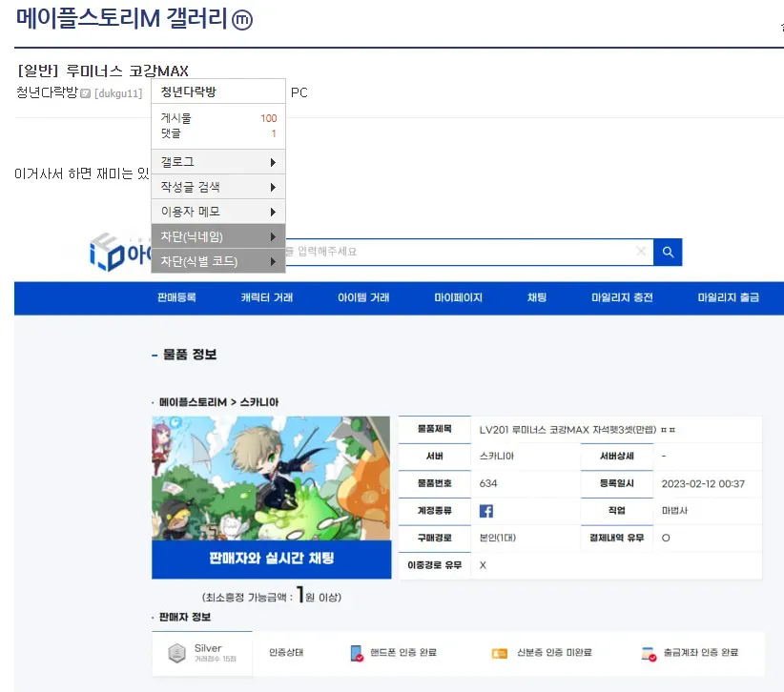This screenshot has width=784, height=692.
Task: Go to 캐릭터 거래 in navigation bar
Action: [267, 297]
